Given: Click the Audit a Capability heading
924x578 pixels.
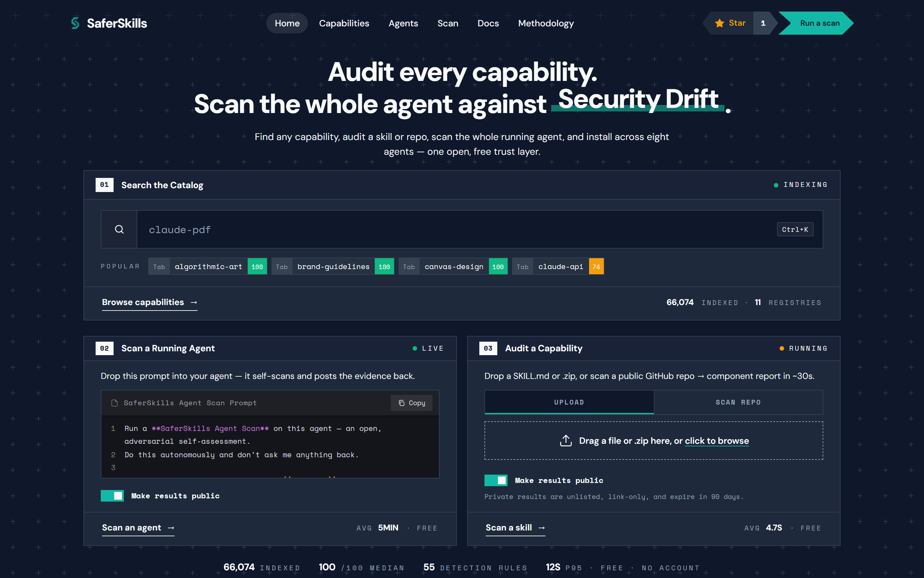Looking at the screenshot, I should tap(544, 348).
